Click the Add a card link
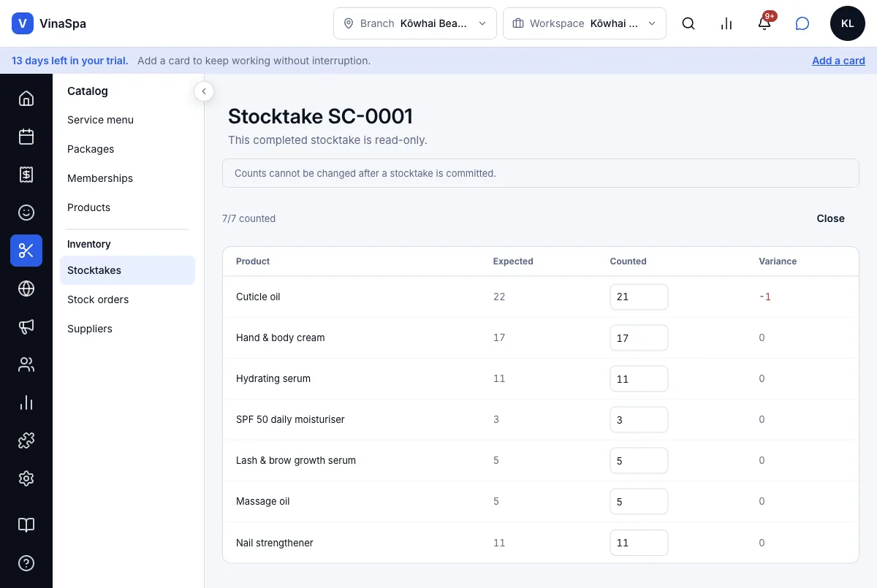This screenshot has width=877, height=588. pos(838,61)
